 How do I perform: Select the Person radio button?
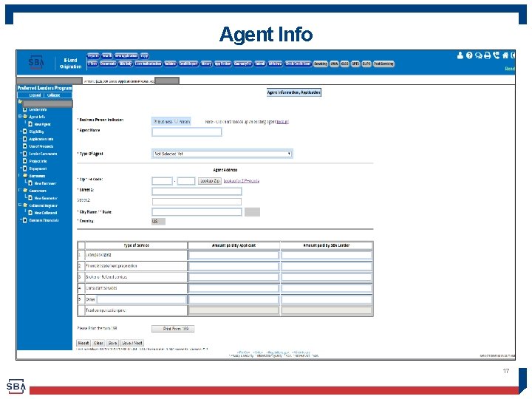176,121
